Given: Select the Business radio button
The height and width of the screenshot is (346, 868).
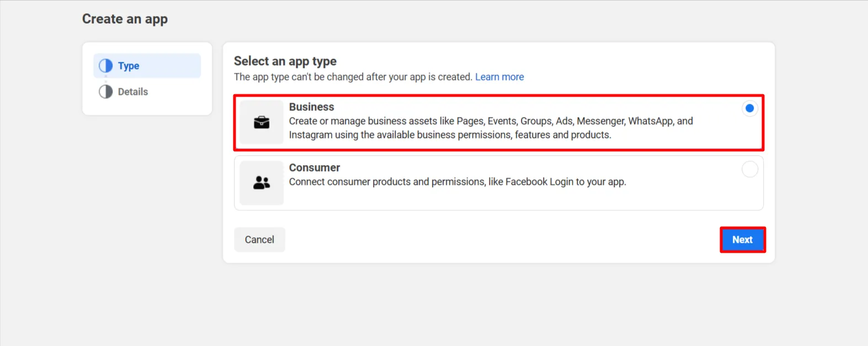Looking at the screenshot, I should (x=749, y=108).
